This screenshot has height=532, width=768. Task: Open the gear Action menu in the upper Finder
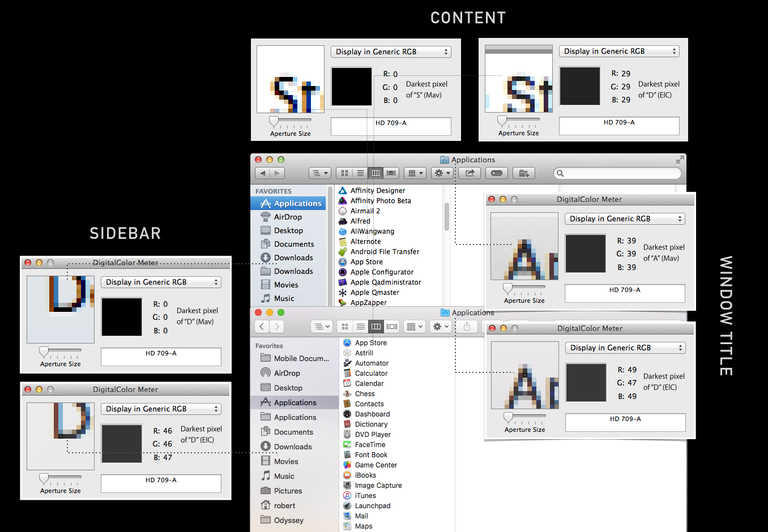442,173
